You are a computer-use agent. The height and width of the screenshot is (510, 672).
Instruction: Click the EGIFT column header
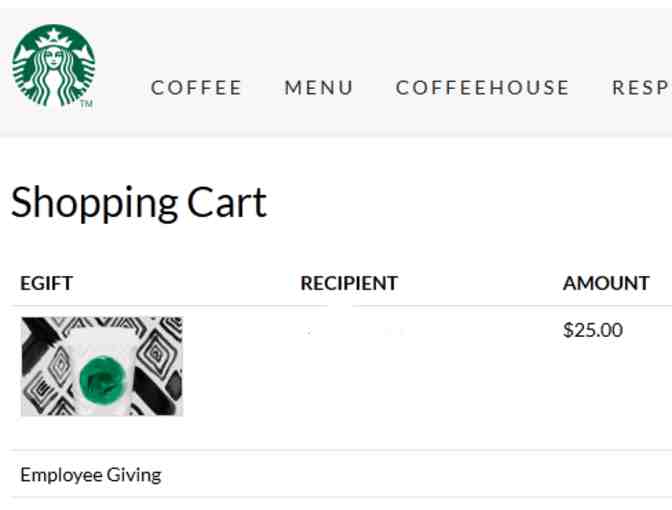46,283
